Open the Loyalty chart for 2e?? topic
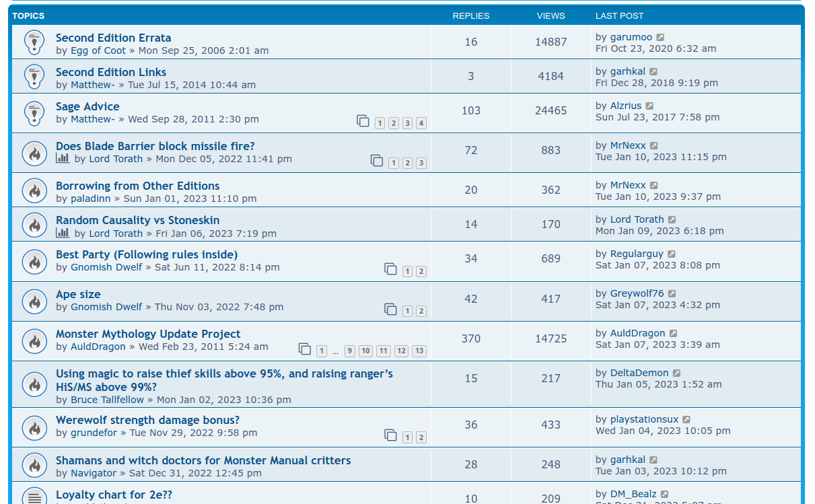Viewport: 815px width, 504px height. click(114, 495)
